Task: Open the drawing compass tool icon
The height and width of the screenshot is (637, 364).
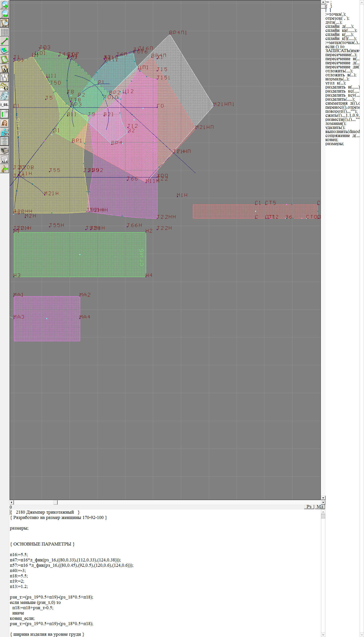Action: [5, 78]
